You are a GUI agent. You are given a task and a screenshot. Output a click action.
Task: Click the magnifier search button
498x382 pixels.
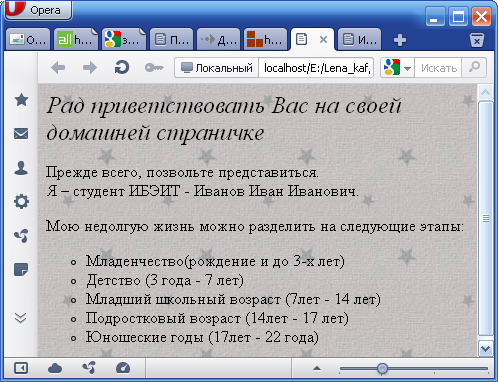pos(474,68)
